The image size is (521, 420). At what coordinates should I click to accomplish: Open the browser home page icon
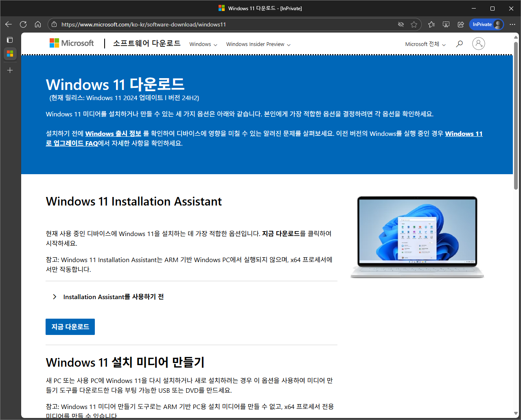38,24
